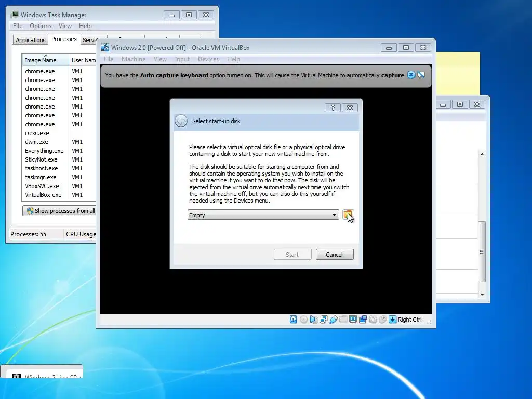Click the network indicator in VirtualBox status bar

coord(323,320)
